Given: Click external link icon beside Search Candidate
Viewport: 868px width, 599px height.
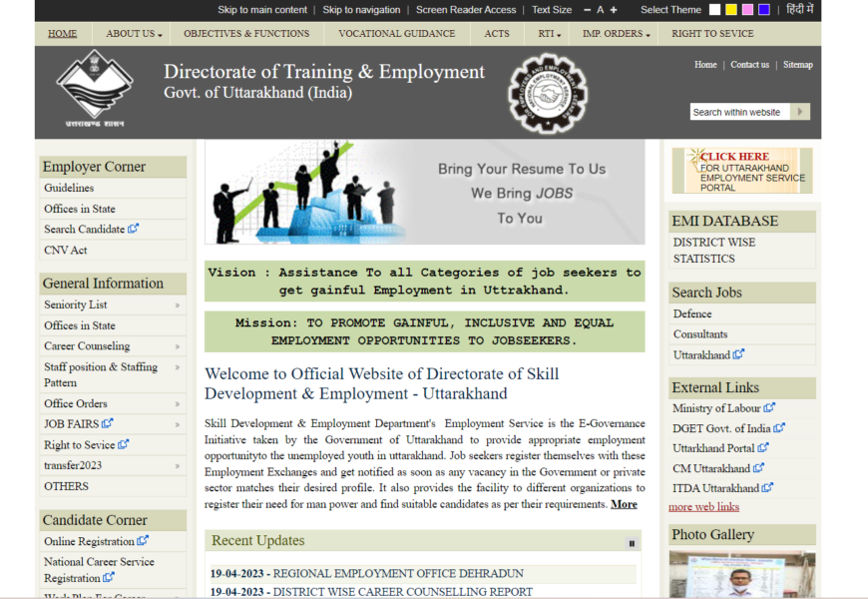Looking at the screenshot, I should [134, 229].
